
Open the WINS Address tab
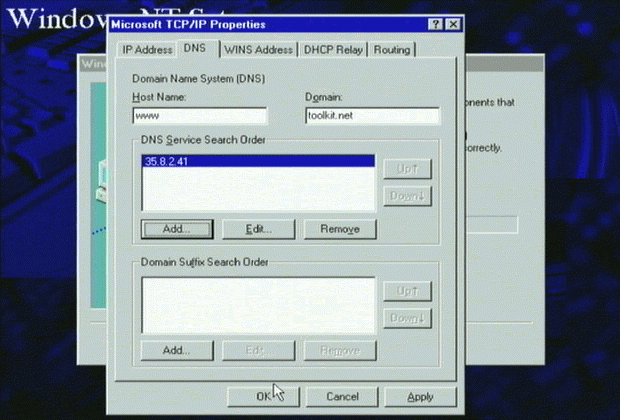point(259,50)
